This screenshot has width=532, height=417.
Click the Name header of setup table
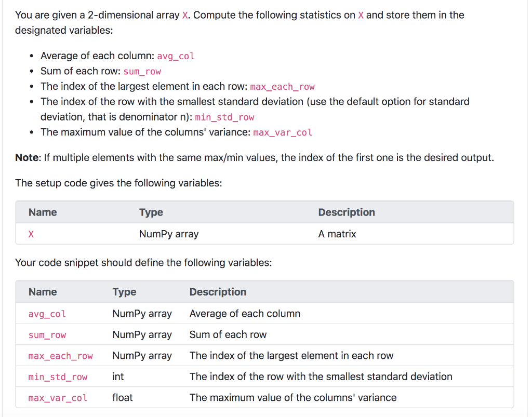[x=43, y=212]
